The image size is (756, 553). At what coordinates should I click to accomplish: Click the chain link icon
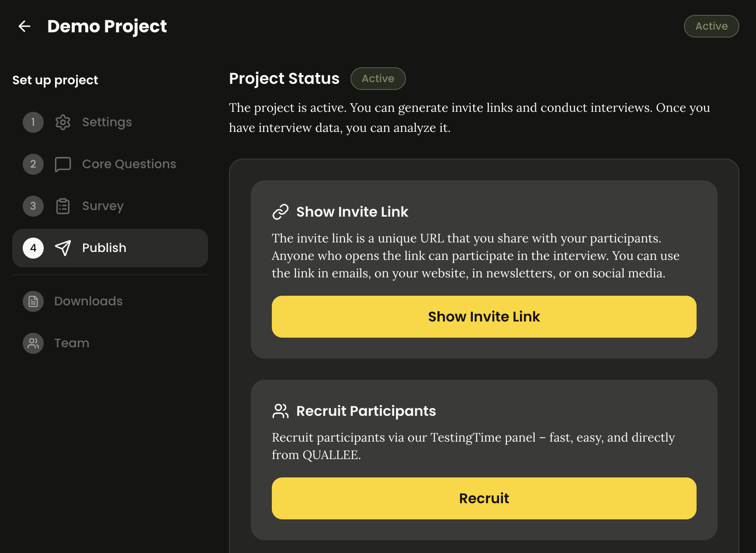(x=281, y=212)
